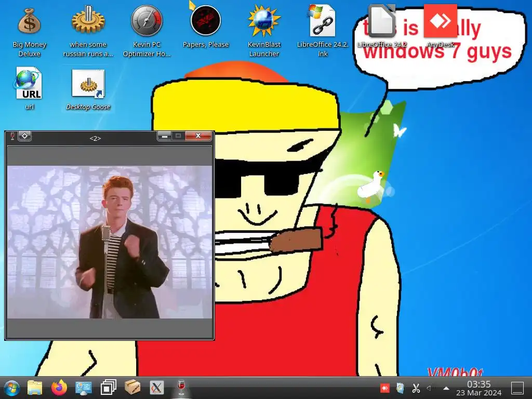
Task: Maximize the <2> window
Action: click(x=178, y=136)
